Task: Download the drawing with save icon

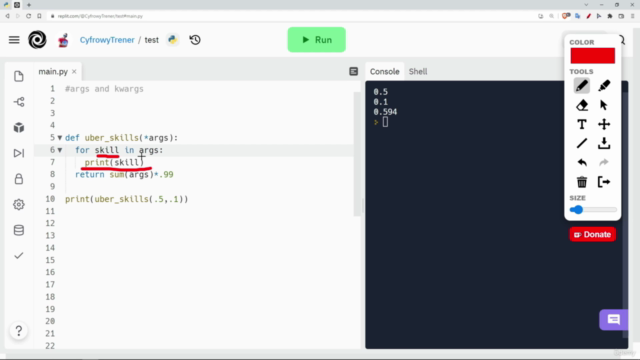Action: (604, 143)
